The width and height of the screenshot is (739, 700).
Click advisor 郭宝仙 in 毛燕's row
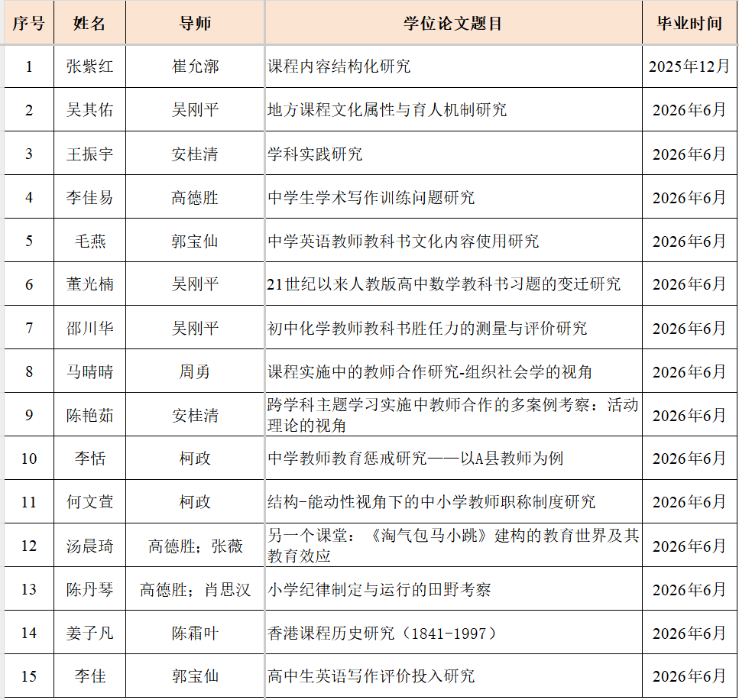tap(195, 241)
